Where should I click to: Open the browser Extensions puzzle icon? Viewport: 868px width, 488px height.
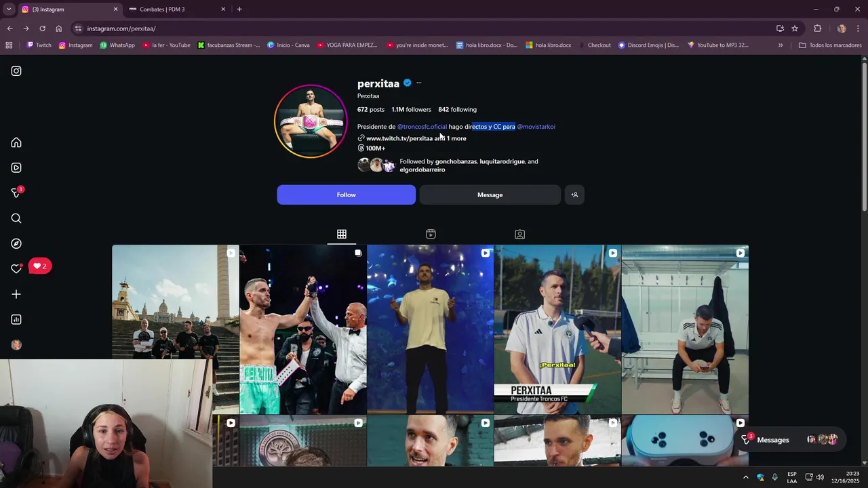(x=817, y=28)
